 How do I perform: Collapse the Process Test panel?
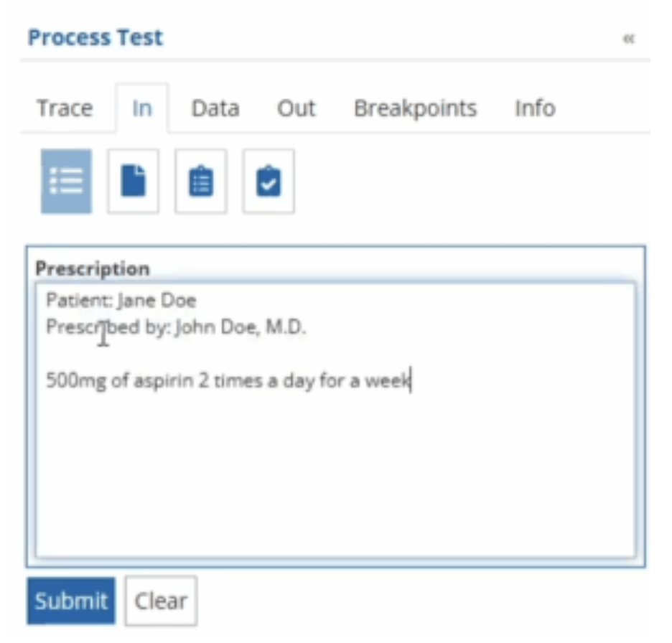pyautogui.click(x=629, y=39)
